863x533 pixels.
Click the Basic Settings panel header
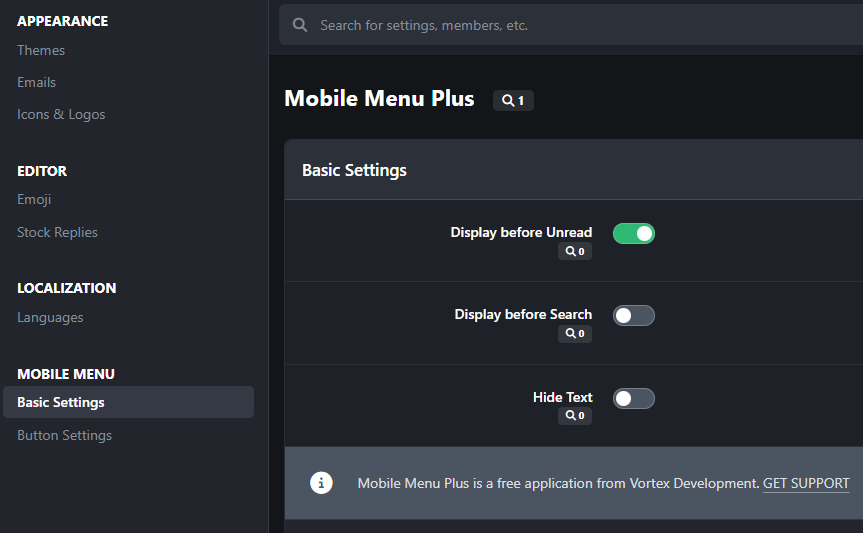[355, 170]
